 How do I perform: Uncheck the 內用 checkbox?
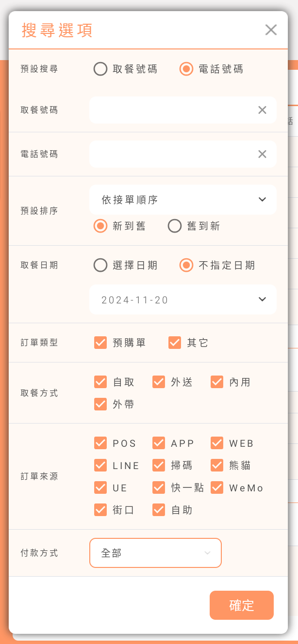pyautogui.click(x=217, y=382)
